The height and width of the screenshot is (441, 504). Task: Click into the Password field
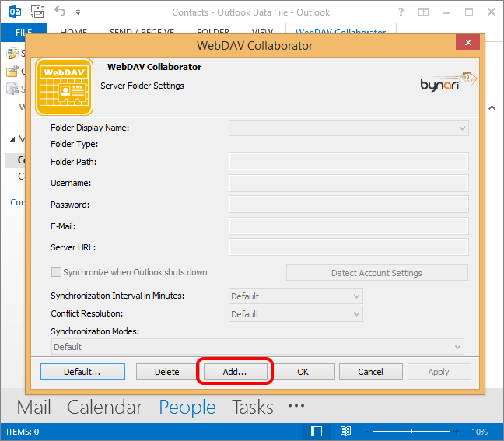(x=348, y=205)
